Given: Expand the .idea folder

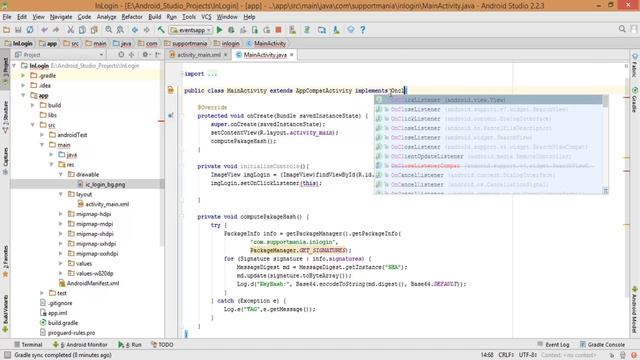Looking at the screenshot, I should point(23,85).
